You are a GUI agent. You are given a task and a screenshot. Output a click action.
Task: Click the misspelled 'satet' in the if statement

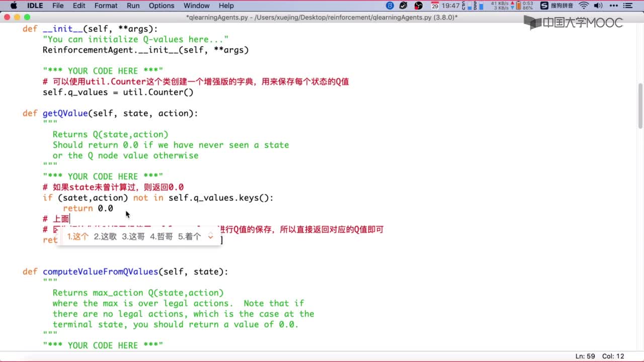pyautogui.click(x=75, y=198)
